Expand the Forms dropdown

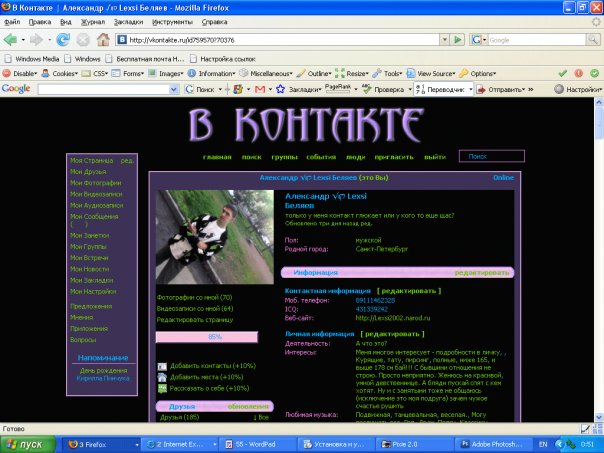point(128,73)
